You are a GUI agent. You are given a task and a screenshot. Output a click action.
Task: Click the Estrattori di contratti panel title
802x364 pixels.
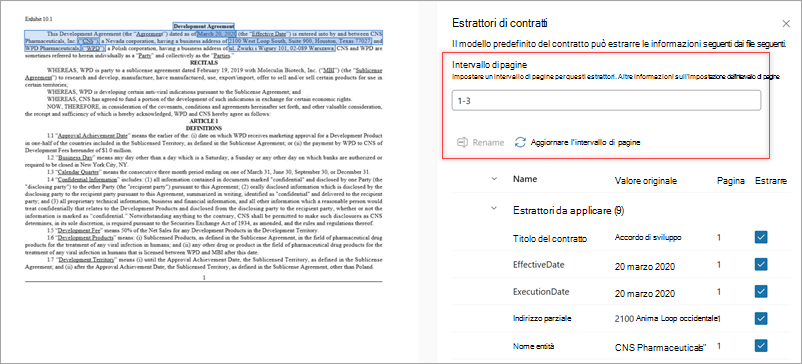point(500,22)
